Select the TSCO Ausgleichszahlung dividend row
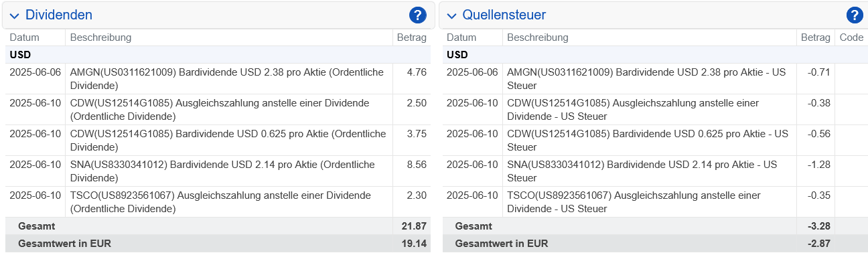The height and width of the screenshot is (253, 868). tap(218, 202)
